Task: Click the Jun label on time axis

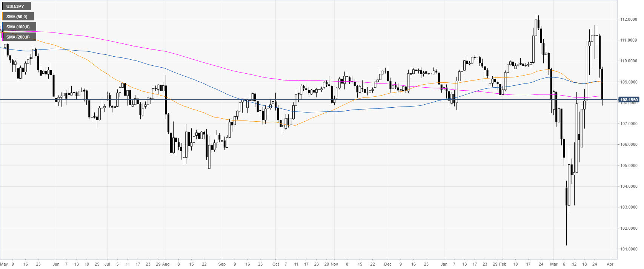Action: pyautogui.click(x=56, y=264)
